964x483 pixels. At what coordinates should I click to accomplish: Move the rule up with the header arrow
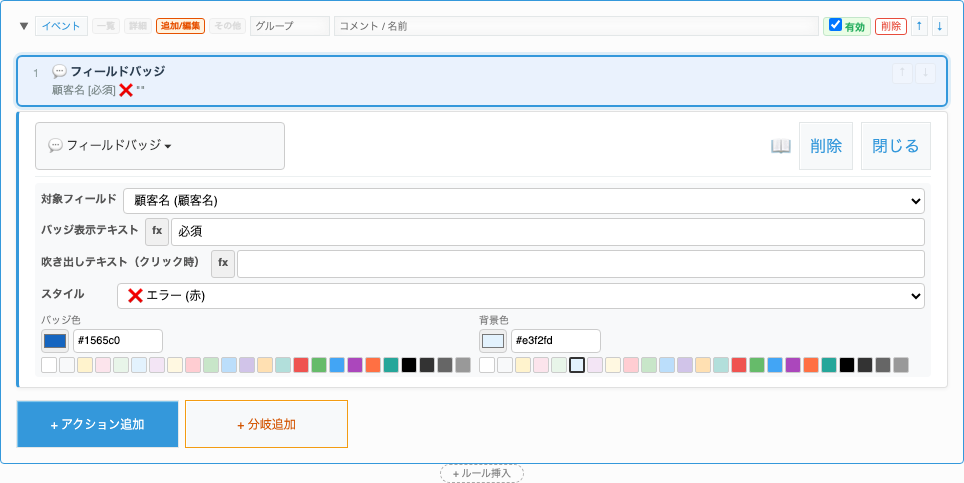pos(919,26)
